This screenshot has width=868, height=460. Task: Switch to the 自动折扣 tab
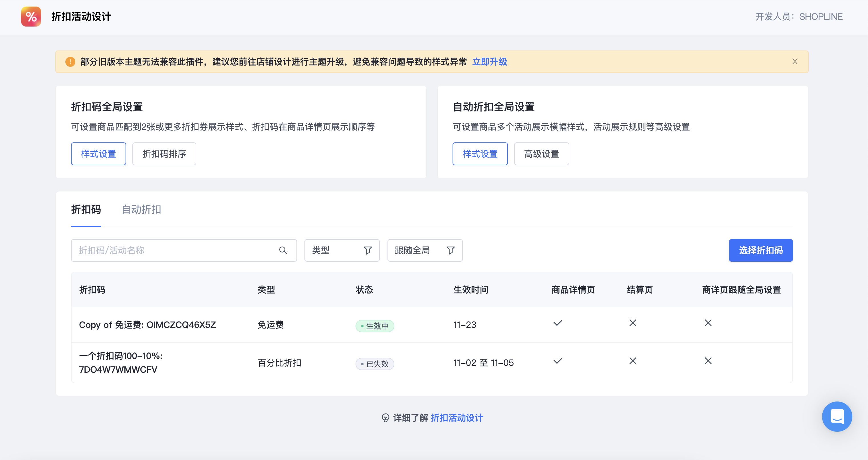141,210
